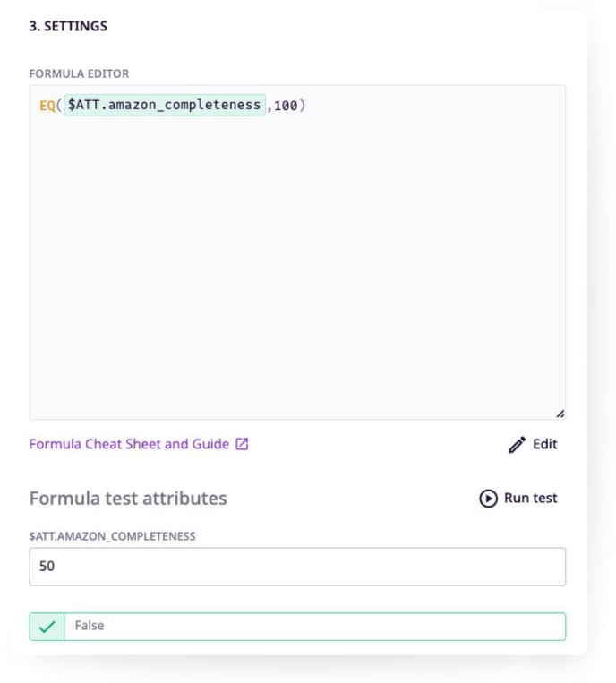Click the external link icon after the guide link
Image resolution: width=616 pixels, height=683 pixels.
[242, 444]
